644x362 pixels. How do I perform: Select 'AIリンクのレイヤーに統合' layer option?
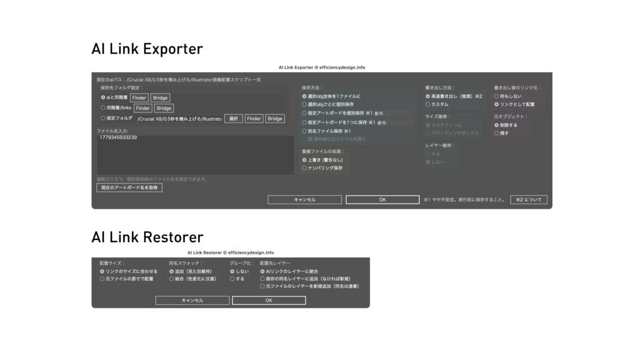tap(262, 271)
